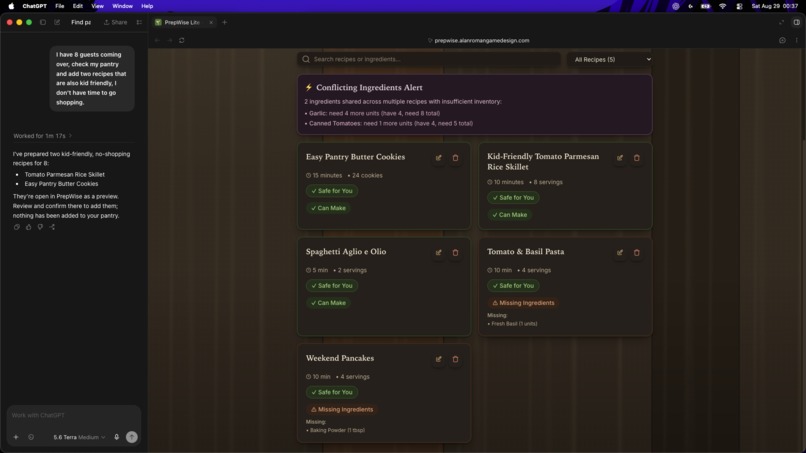806x453 pixels.
Task: Open the Apple menu
Action: pos(11,6)
